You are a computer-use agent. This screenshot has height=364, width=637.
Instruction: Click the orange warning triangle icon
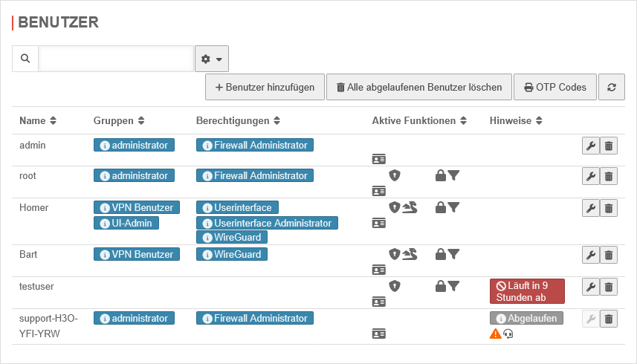[495, 334]
